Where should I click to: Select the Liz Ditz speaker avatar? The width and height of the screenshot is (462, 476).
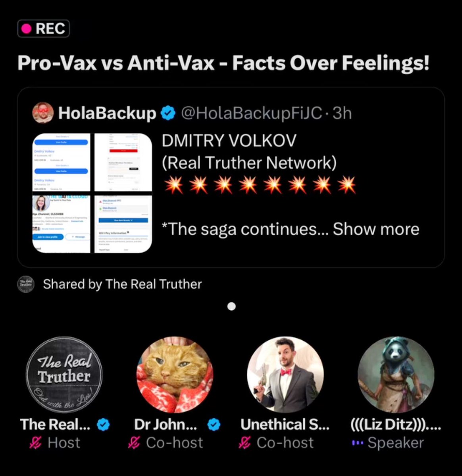[x=396, y=375]
